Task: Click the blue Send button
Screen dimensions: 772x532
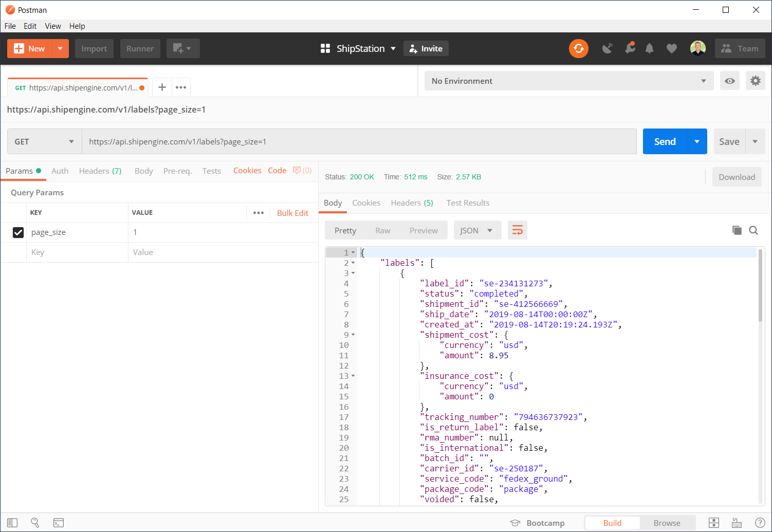Action: tap(665, 141)
